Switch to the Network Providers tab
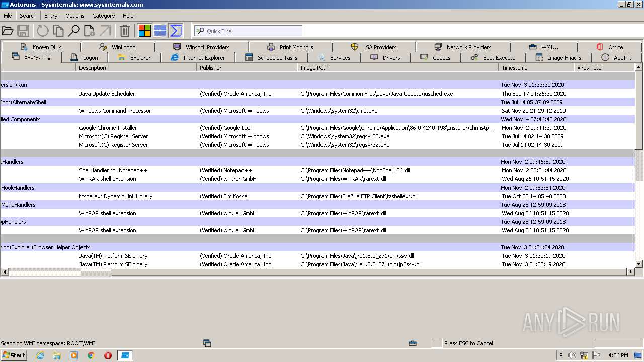Image resolution: width=644 pixels, height=362 pixels. (x=463, y=47)
